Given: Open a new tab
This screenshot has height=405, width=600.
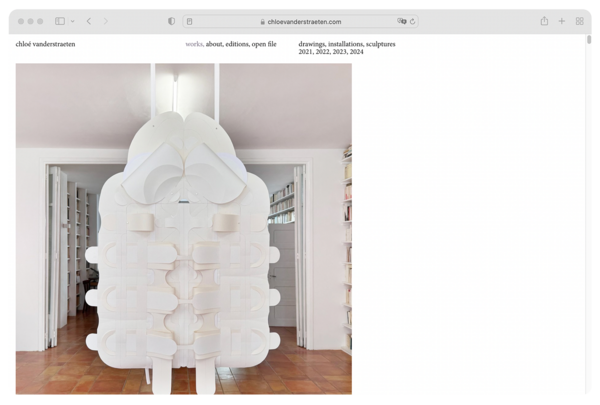Looking at the screenshot, I should (x=562, y=21).
